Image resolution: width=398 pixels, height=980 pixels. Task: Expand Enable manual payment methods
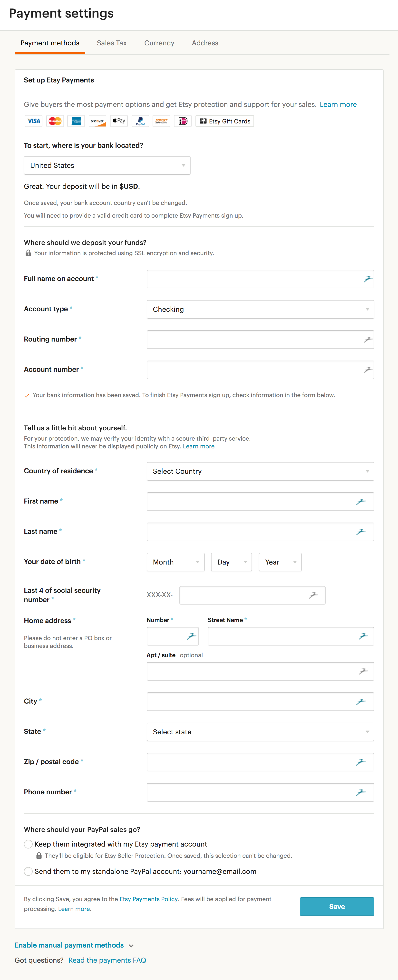(74, 945)
